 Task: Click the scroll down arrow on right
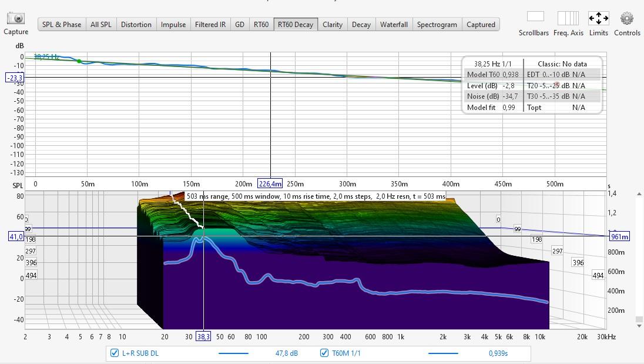[639, 325]
